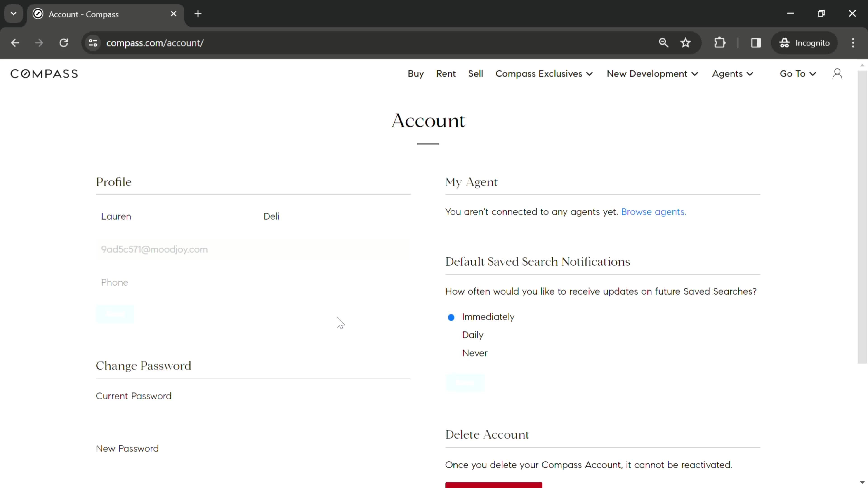This screenshot has width=868, height=488.
Task: Expand the Go To menu
Action: pos(798,74)
